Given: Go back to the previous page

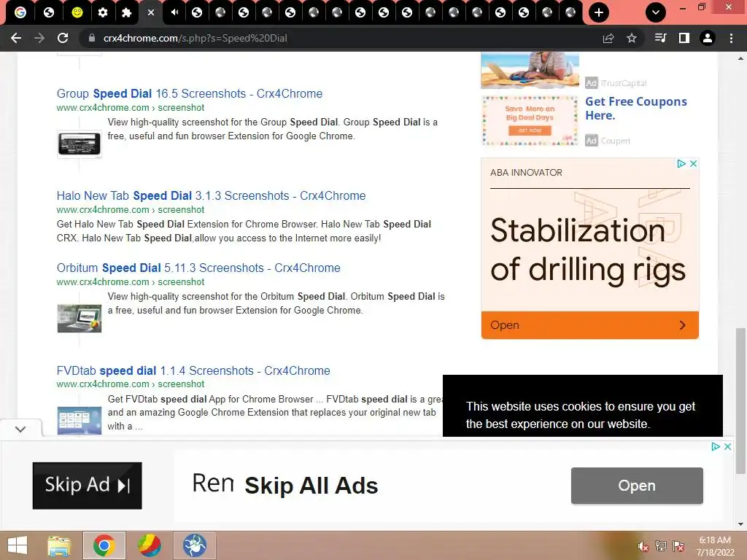Looking at the screenshot, I should pyautogui.click(x=16, y=38).
